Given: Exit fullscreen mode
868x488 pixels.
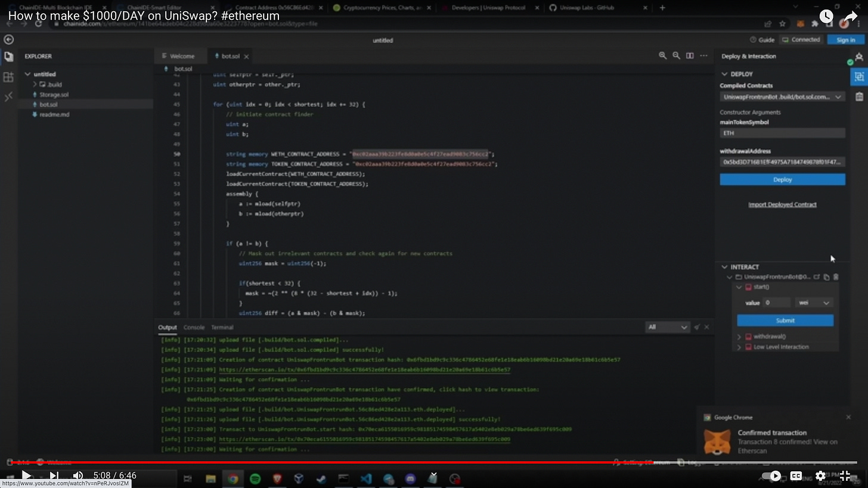Looking at the screenshot, I should pyautogui.click(x=845, y=475).
